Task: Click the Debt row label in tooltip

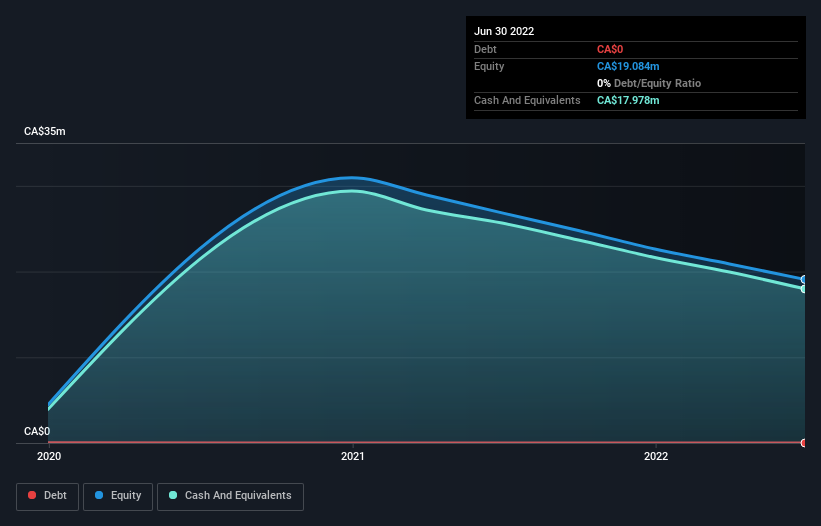Action: pos(485,49)
